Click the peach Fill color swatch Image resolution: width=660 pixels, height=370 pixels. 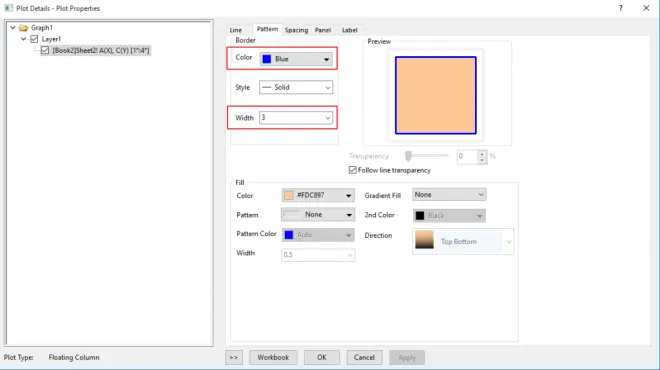coord(289,195)
